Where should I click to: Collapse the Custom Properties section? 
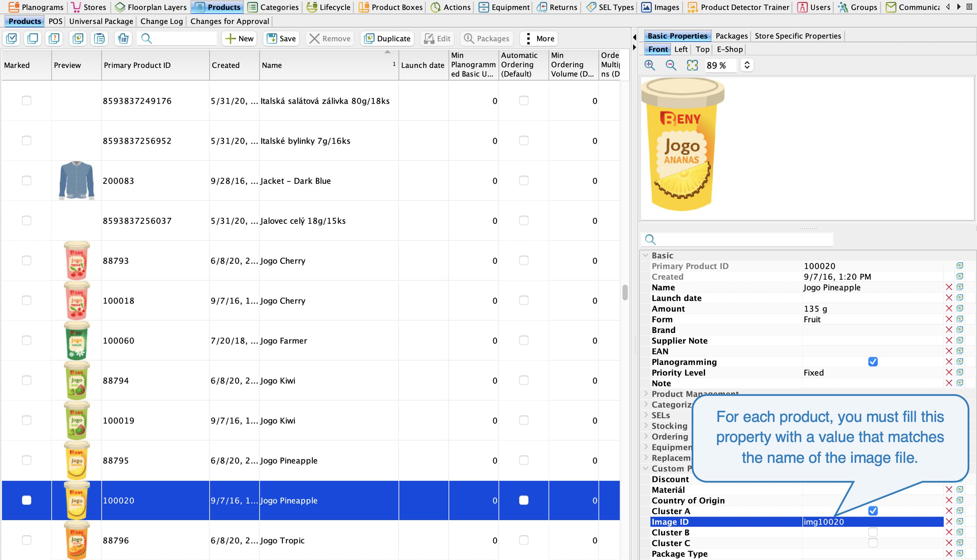pos(645,468)
